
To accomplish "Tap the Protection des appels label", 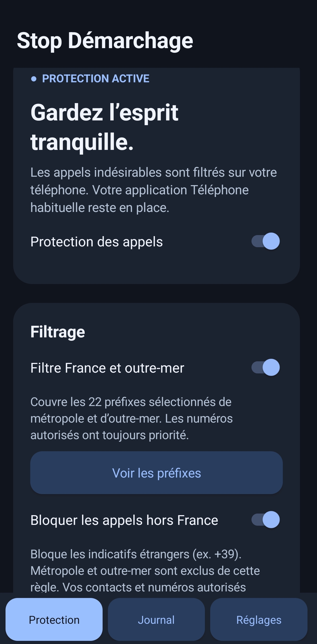I will pyautogui.click(x=97, y=242).
